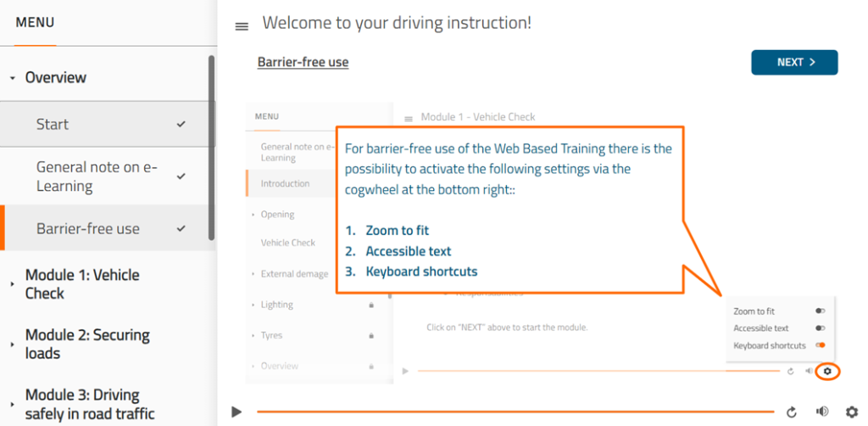Image resolution: width=868 pixels, height=426 pixels.
Task: Click the hamburger menu icon beside the welcome title
Action: (x=242, y=26)
